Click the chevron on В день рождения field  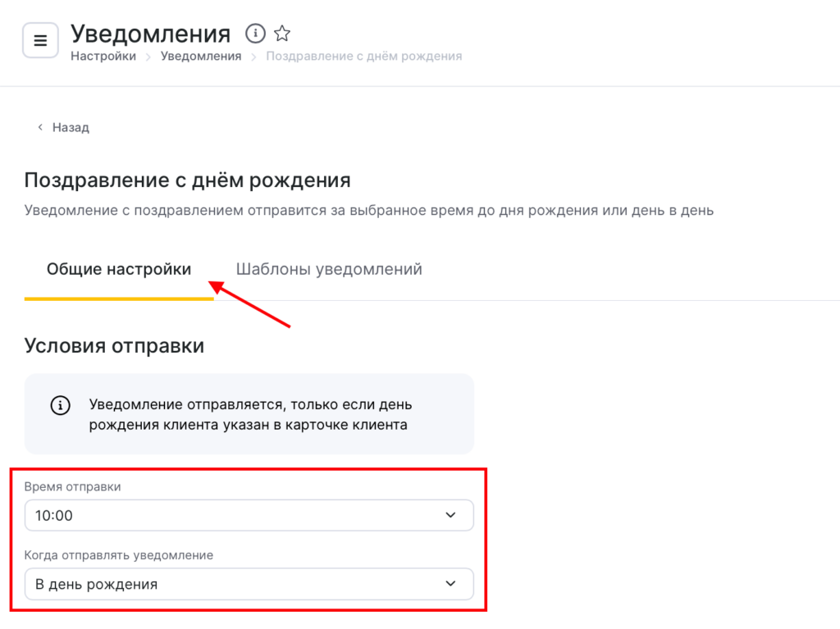coord(450,584)
